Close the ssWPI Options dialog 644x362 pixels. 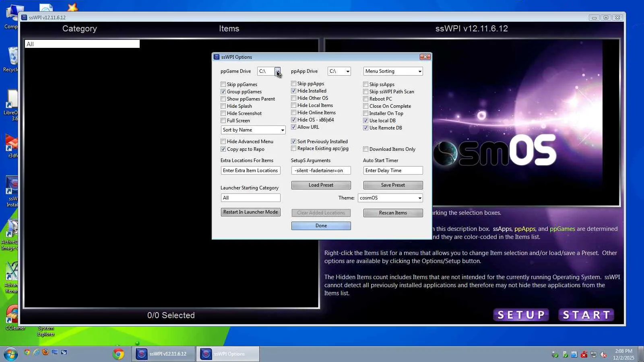click(x=425, y=57)
